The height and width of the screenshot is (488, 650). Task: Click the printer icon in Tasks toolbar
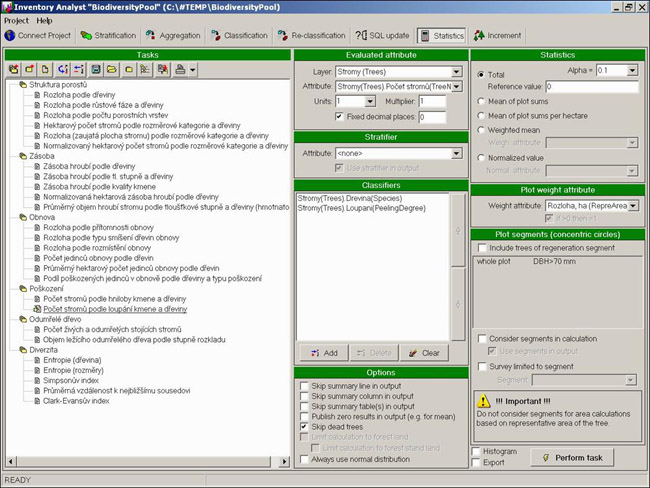pyautogui.click(x=180, y=70)
